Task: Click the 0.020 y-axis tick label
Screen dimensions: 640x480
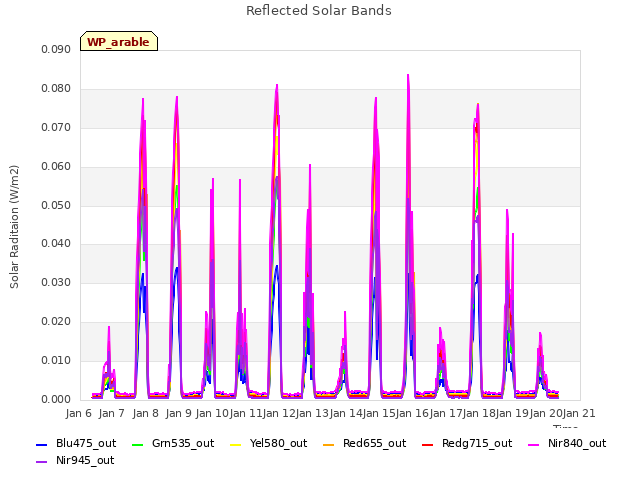Action: [x=56, y=322]
